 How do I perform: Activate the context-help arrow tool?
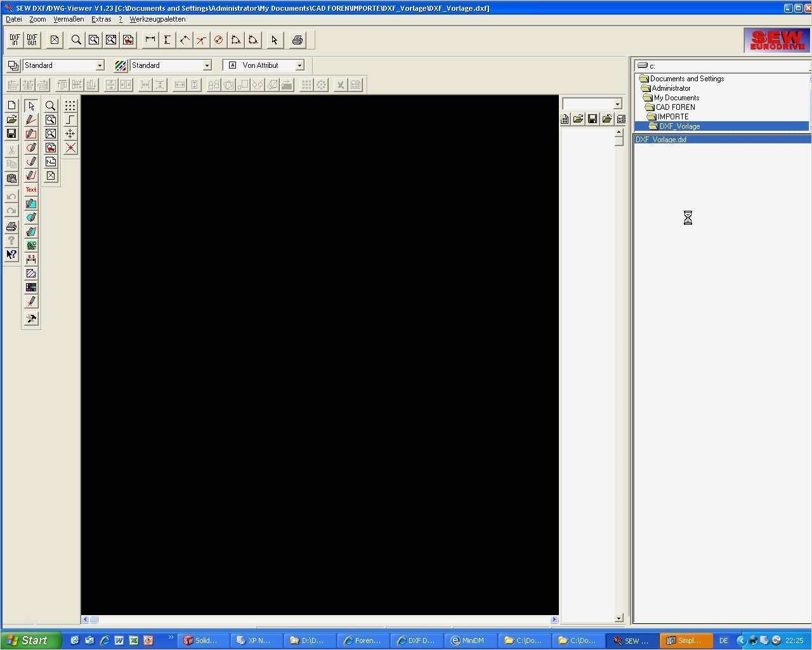(x=11, y=254)
